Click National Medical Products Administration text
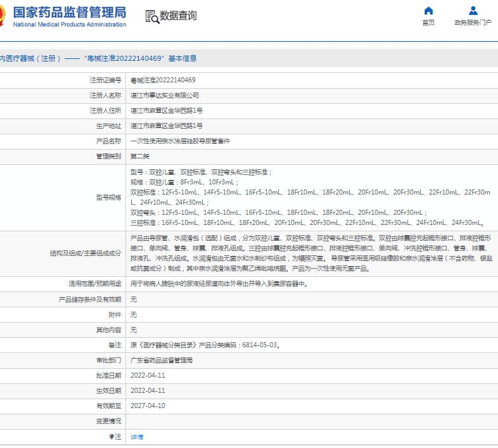 tap(70, 25)
